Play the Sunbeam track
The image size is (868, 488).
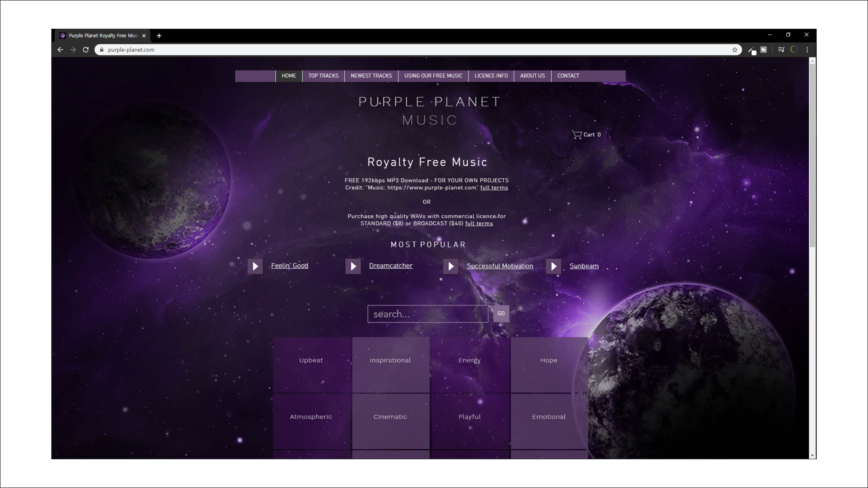(x=553, y=266)
